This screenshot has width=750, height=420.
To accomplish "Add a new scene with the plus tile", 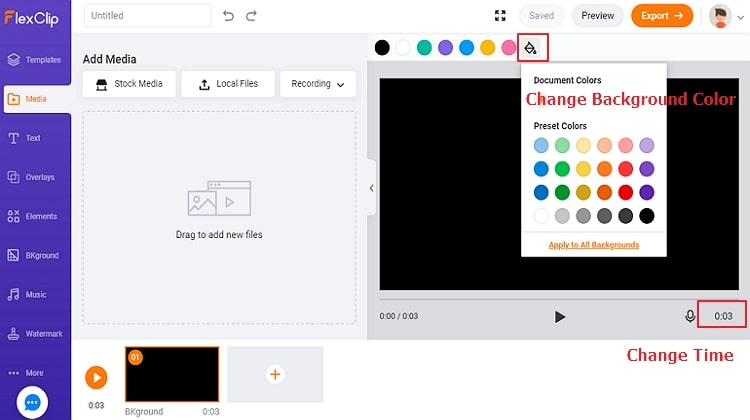I will (275, 374).
